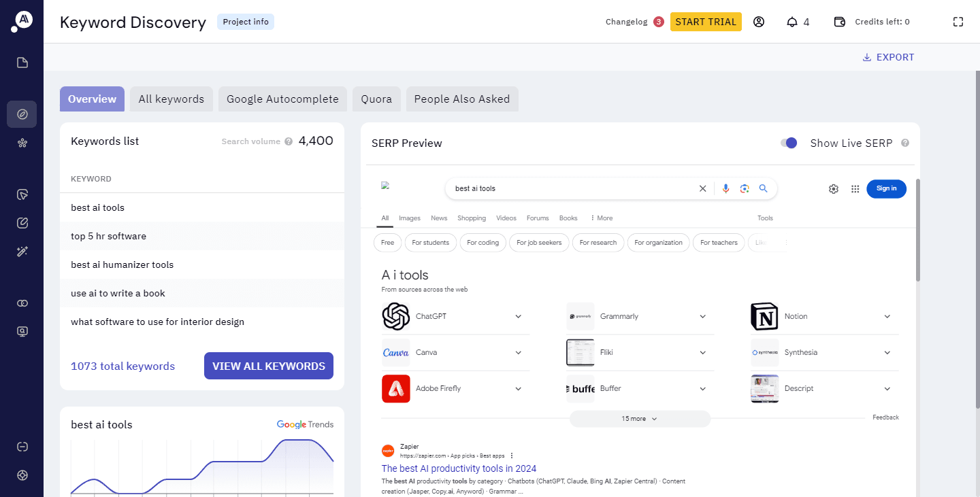Click the VIEW ALL KEYWORDS button
The height and width of the screenshot is (497, 980).
(x=269, y=366)
